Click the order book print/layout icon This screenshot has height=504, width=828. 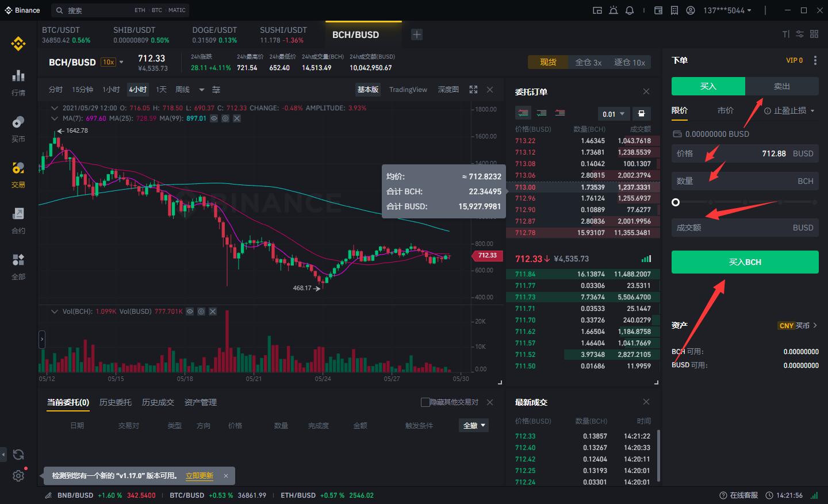[x=641, y=114]
